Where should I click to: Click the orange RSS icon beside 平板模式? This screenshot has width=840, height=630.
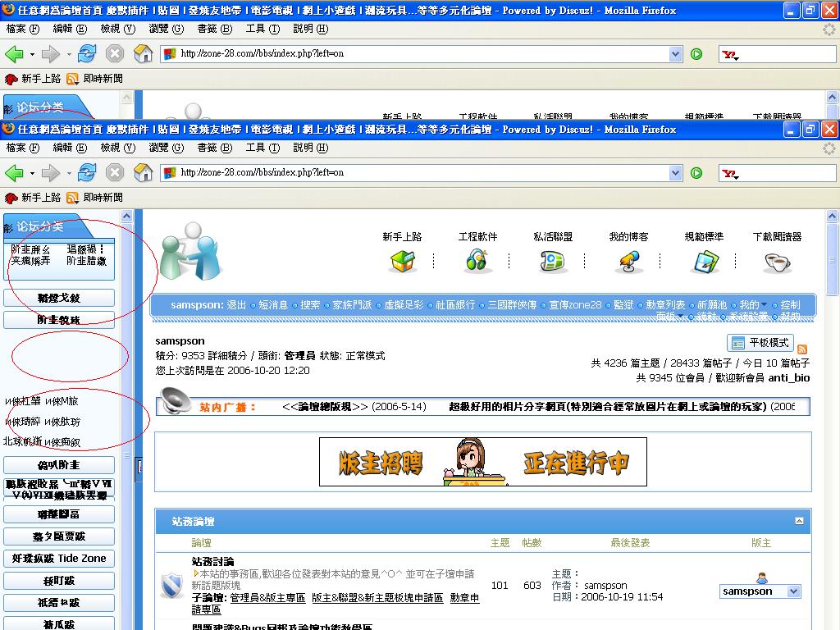[802, 349]
